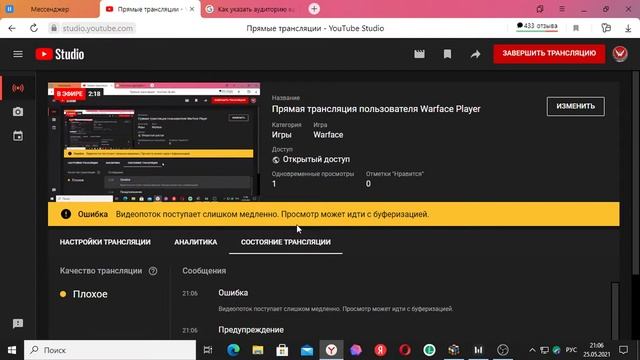Click the studio.youtube.com address field
The height and width of the screenshot is (360, 640).
(97, 28)
